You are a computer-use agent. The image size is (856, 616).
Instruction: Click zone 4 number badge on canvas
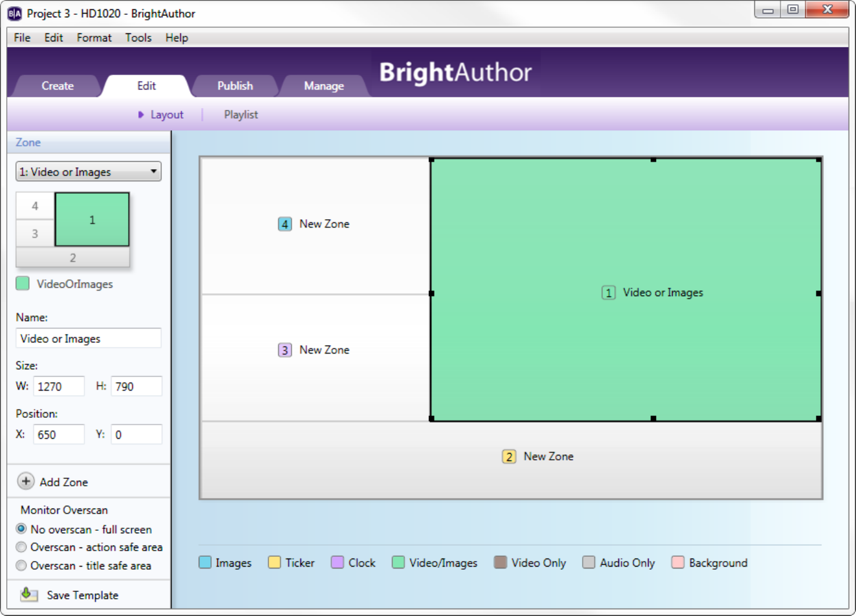pos(285,224)
